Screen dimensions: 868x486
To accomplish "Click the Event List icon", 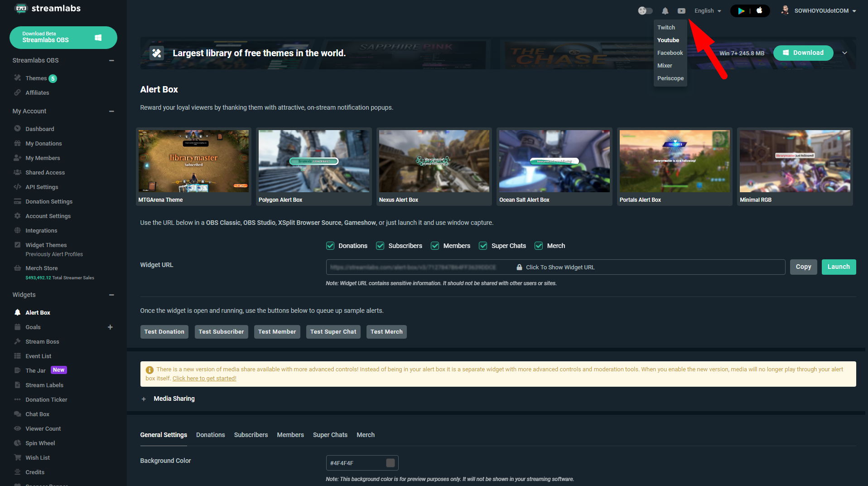I will (x=17, y=356).
